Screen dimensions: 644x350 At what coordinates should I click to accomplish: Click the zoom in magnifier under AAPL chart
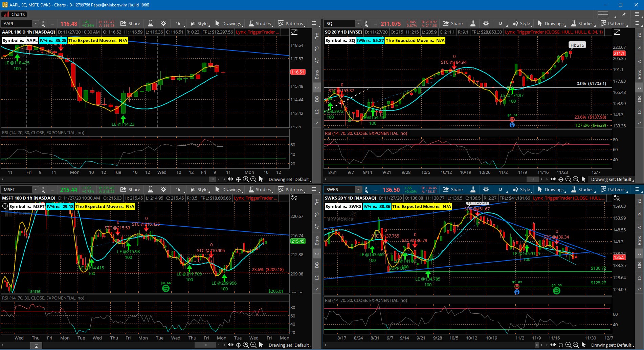coord(246,179)
